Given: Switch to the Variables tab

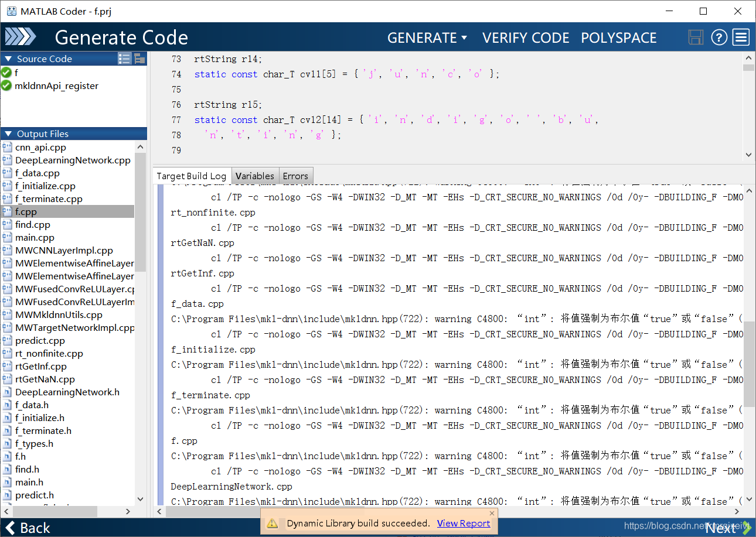Looking at the screenshot, I should pyautogui.click(x=255, y=176).
